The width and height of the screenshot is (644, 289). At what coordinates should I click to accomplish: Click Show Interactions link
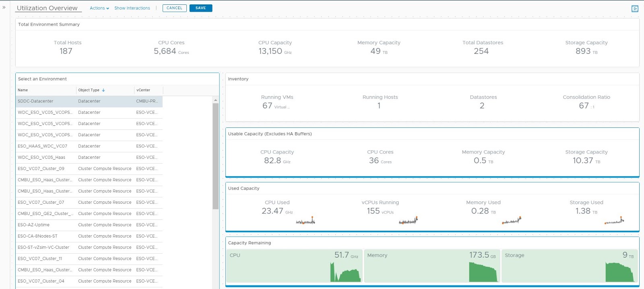[132, 8]
